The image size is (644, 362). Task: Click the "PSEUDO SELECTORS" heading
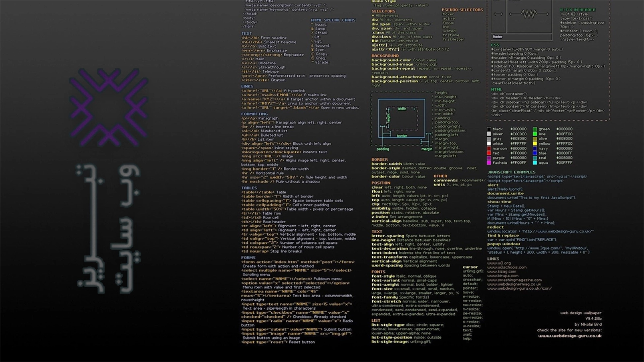click(x=462, y=10)
